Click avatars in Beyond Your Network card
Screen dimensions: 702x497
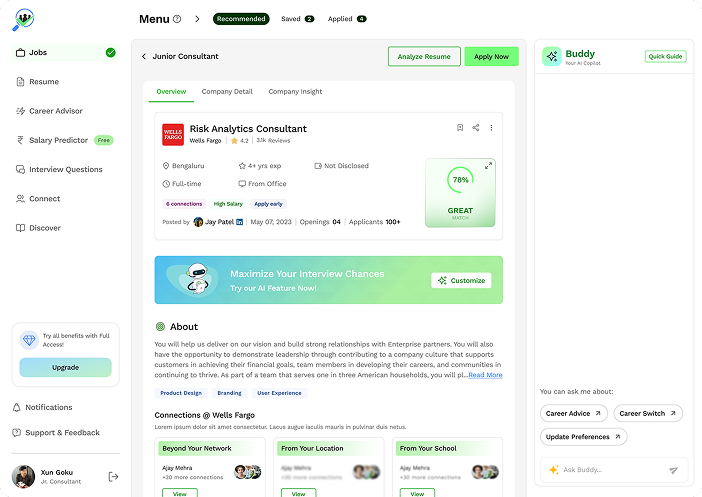tap(248, 471)
